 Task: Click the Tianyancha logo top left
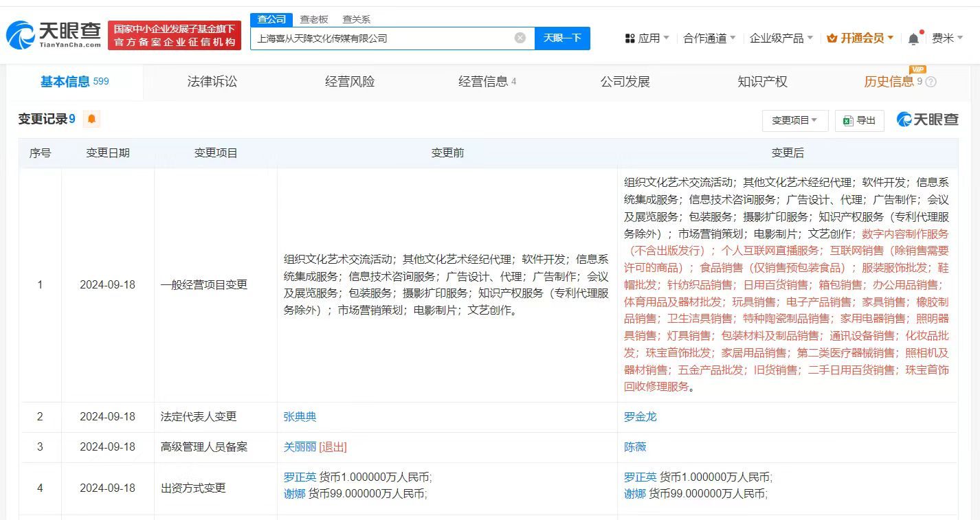pyautogui.click(x=52, y=32)
